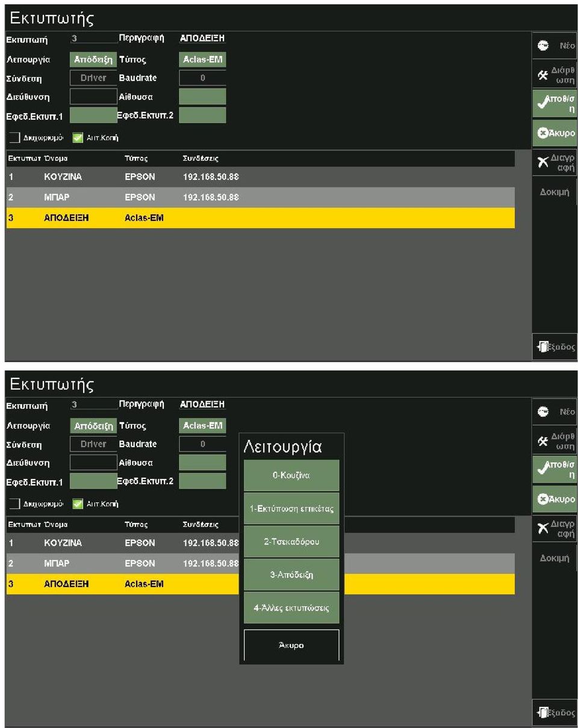
Task: Toggle Αυτ.Κοπή checkbox in the screen without popup
Action: coord(78,138)
